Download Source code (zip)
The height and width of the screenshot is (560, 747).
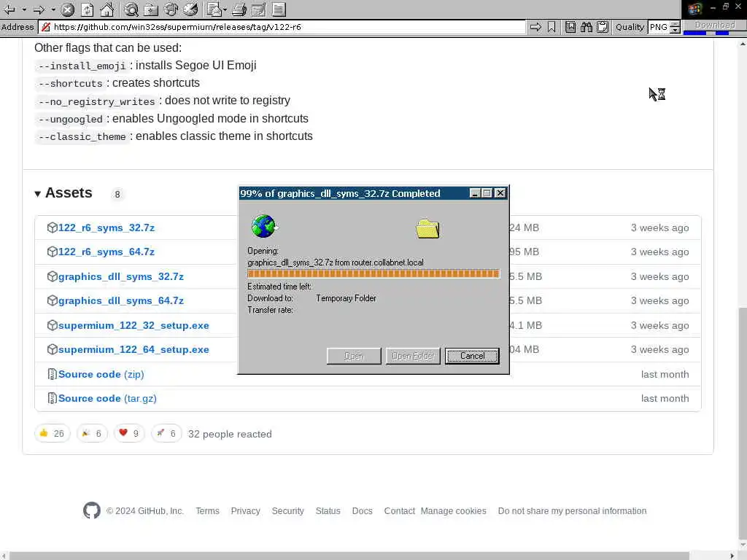point(101,374)
